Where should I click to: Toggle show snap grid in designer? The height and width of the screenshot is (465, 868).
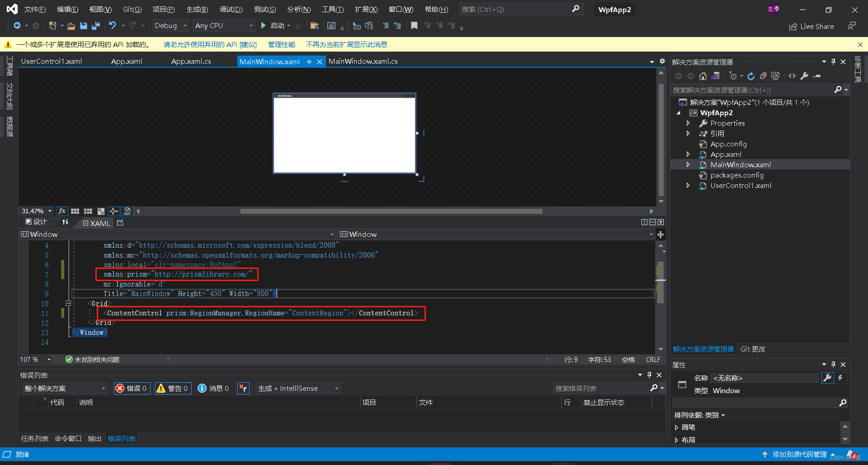point(75,211)
